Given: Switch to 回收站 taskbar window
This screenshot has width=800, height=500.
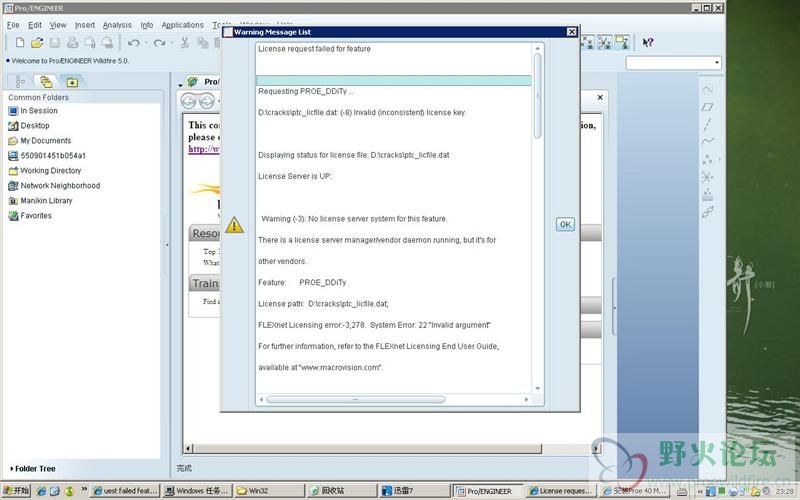Looking at the screenshot, I should 342,491.
